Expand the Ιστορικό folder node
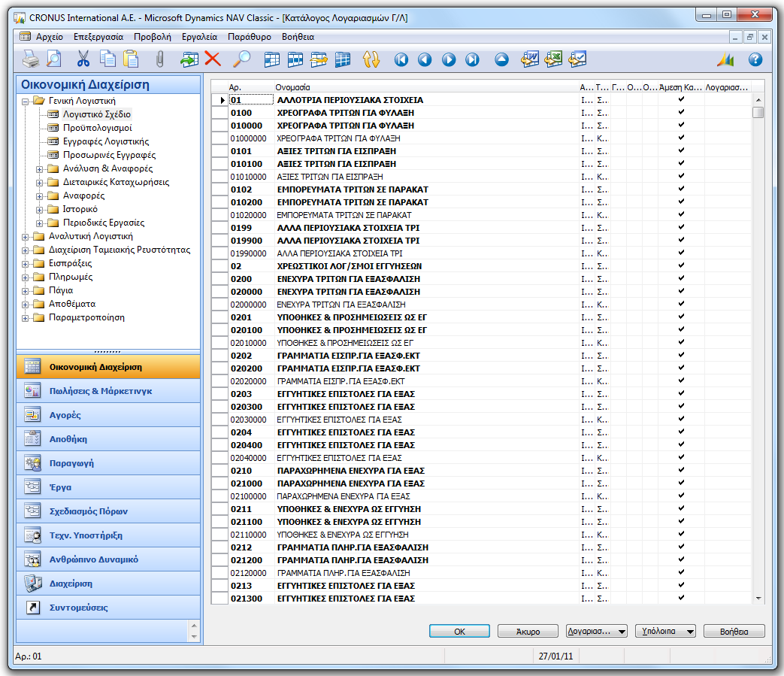 (40, 210)
